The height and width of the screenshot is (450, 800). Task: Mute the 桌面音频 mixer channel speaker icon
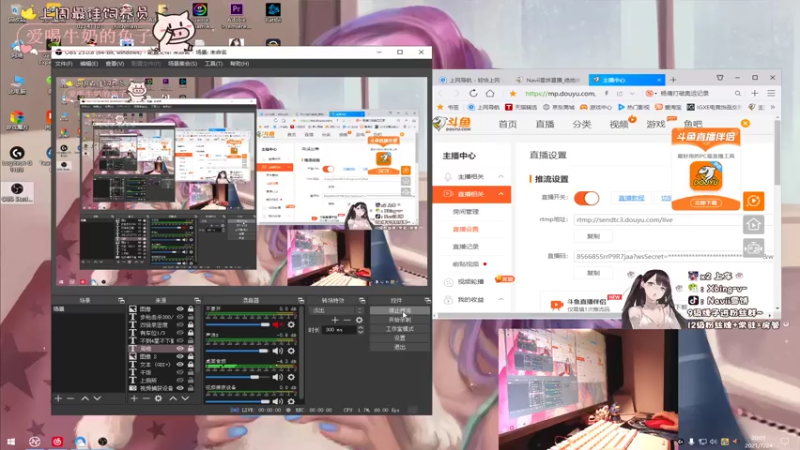click(x=277, y=377)
